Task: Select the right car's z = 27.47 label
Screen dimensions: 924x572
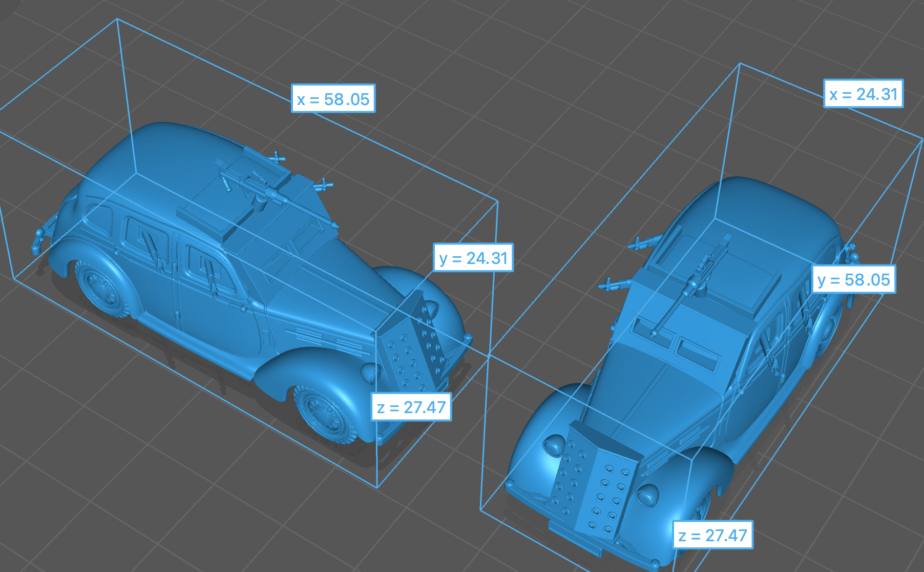Action: click(x=712, y=535)
